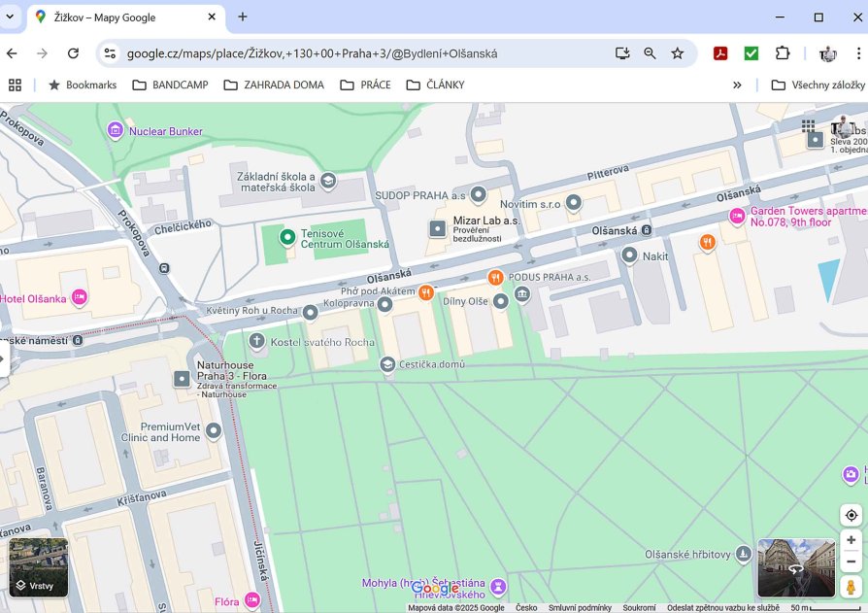Open the Tenisové Centrum Olšanská green marker
This screenshot has height=613, width=868.
tap(286, 238)
